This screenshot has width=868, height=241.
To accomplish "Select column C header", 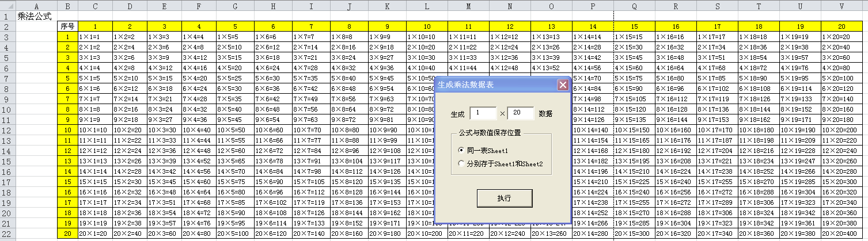I will click(95, 6).
